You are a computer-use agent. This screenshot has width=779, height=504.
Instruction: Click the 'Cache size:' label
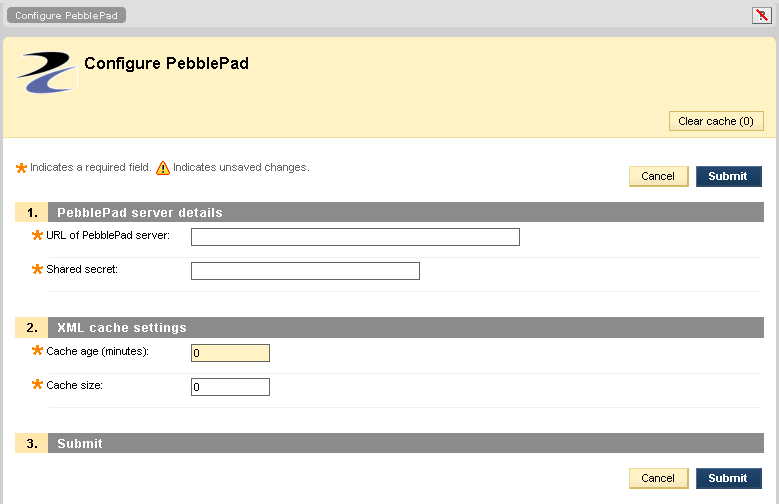pyautogui.click(x=75, y=385)
